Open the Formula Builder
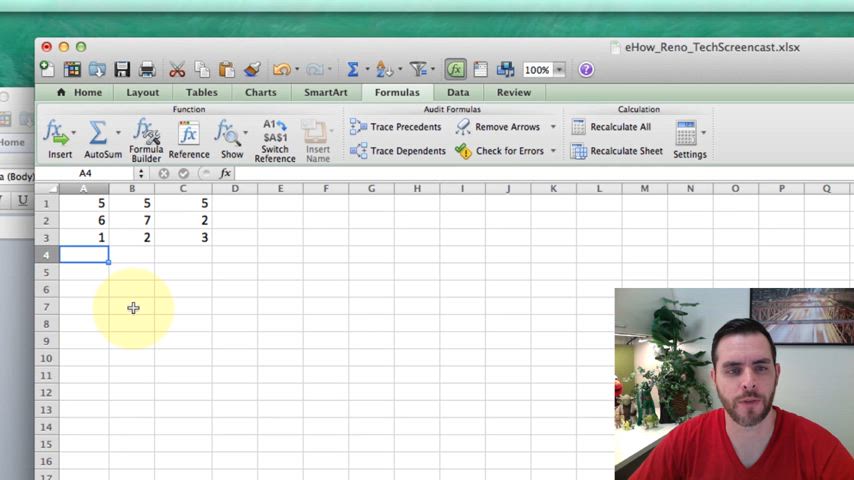This screenshot has width=854, height=480. (x=146, y=139)
